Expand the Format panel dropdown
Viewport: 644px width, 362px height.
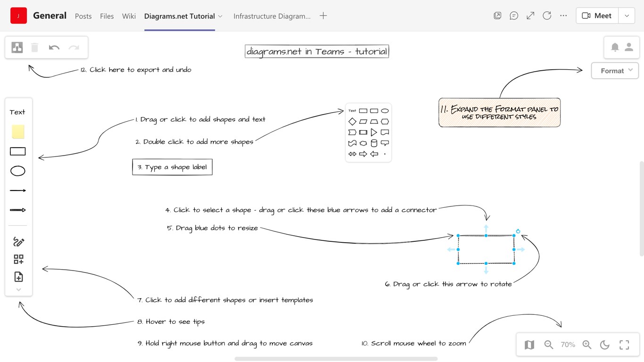615,71
